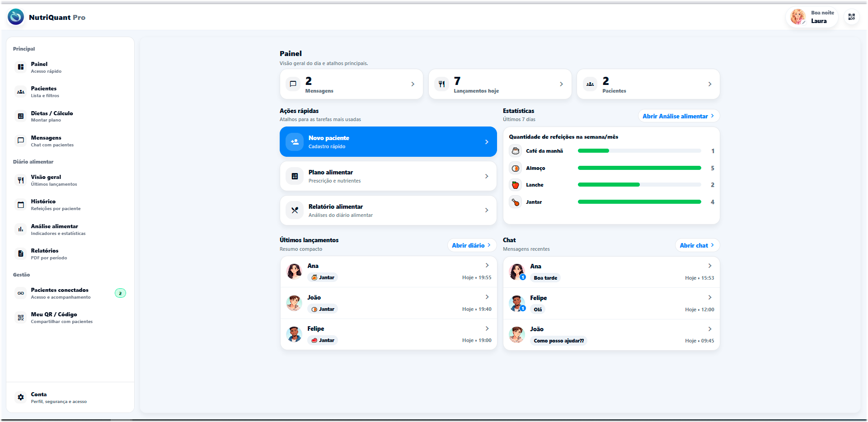Open the QR code icon in header
868x422 pixels.
(x=851, y=17)
